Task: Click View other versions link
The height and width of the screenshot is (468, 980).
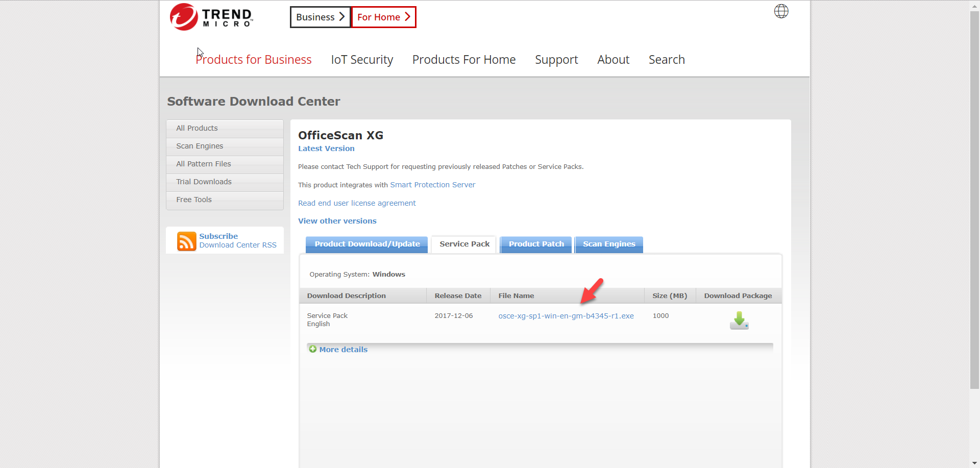Action: point(337,221)
